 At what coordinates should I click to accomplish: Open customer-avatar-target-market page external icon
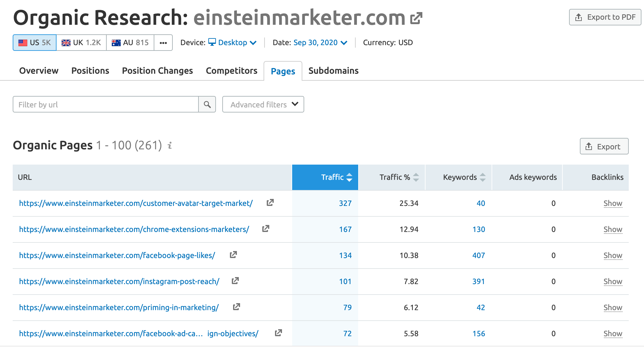coord(270,202)
